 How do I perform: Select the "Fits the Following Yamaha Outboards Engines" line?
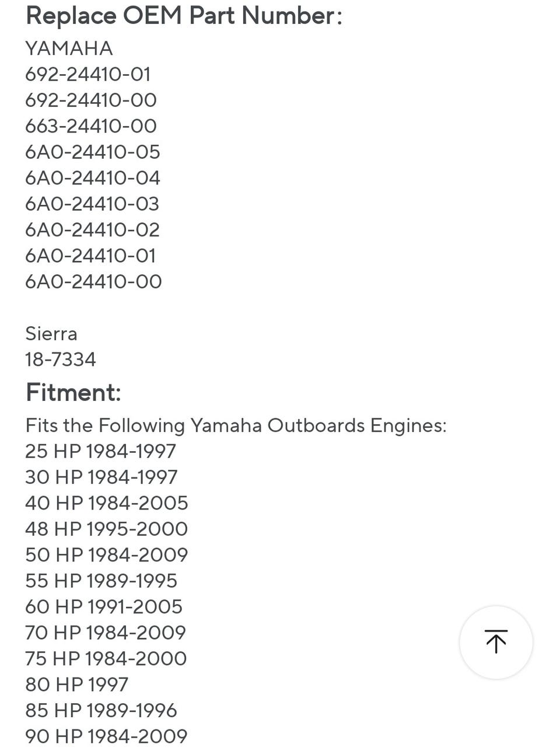(x=236, y=425)
